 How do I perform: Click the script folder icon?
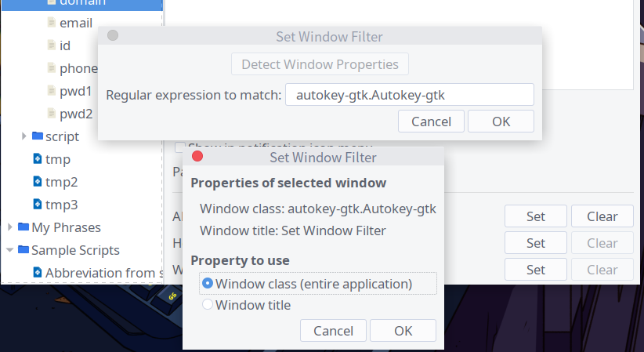[x=38, y=136]
